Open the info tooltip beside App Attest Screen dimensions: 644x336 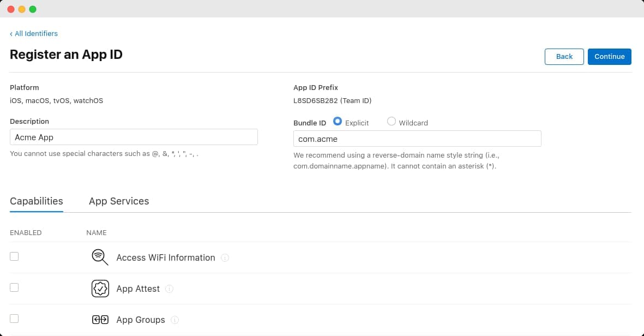pyautogui.click(x=169, y=289)
